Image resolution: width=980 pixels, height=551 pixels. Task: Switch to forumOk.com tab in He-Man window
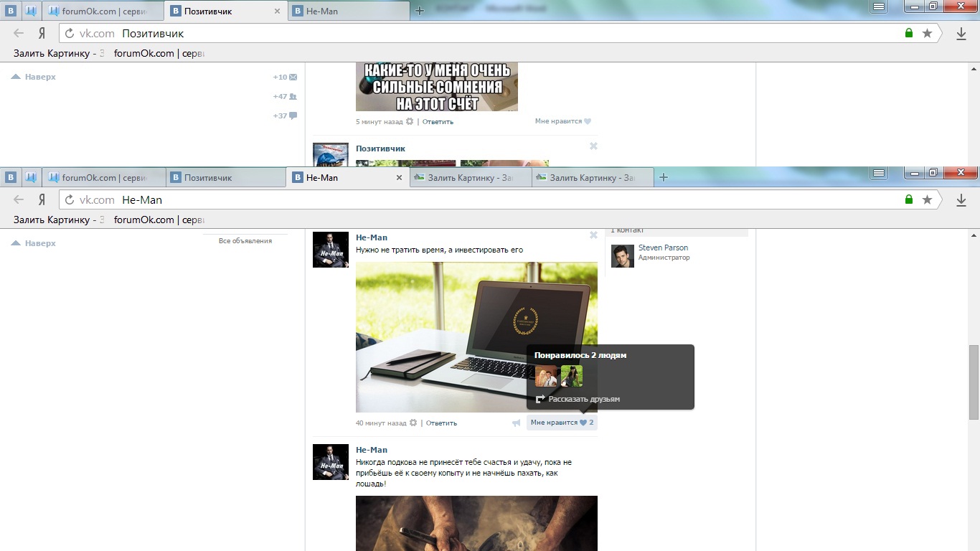coord(104,177)
